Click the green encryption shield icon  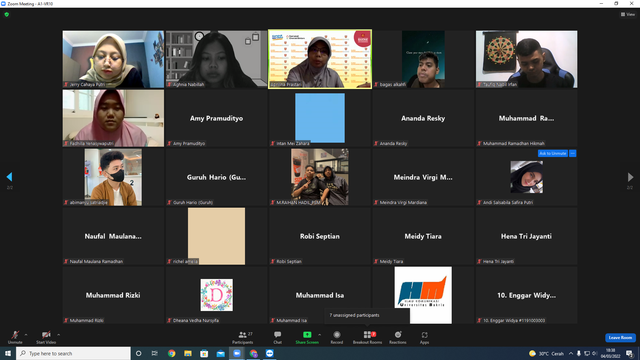tap(7, 14)
